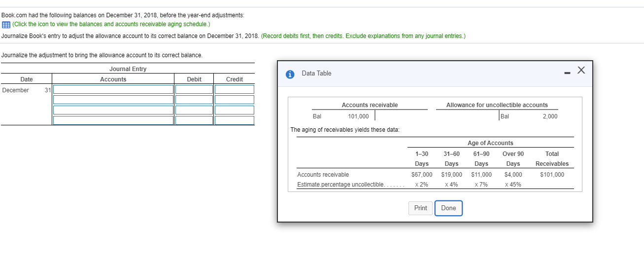Viewport: 644px width, 265px height.
Task: Select the third row Accounts field
Action: click(x=113, y=110)
